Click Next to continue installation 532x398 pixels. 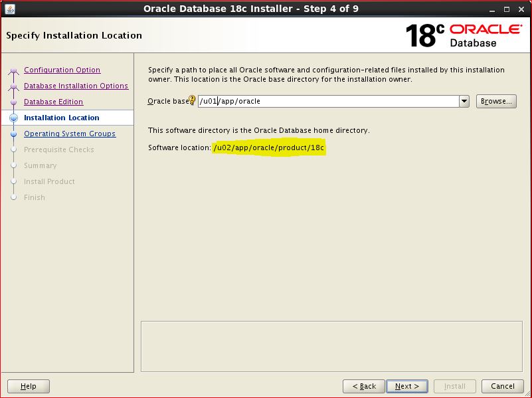click(406, 386)
